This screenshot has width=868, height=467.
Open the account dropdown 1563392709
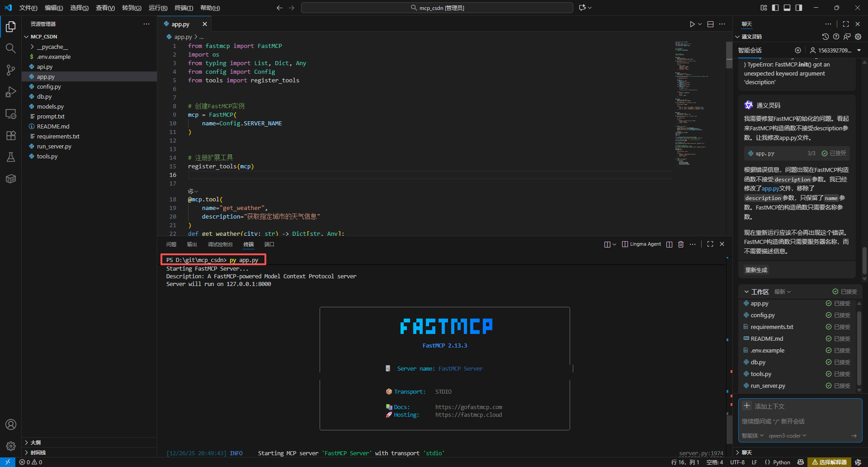pos(835,50)
